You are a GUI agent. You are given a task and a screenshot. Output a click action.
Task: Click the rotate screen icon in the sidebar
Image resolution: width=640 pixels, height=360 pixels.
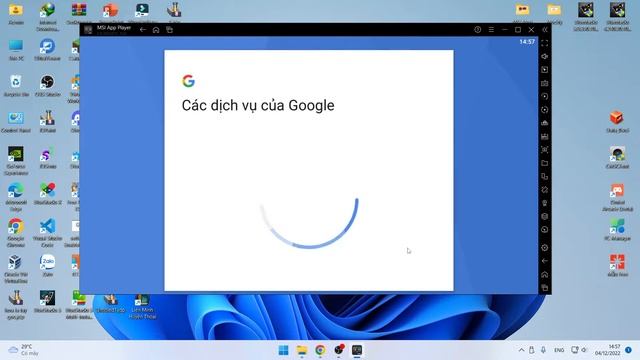click(544, 190)
